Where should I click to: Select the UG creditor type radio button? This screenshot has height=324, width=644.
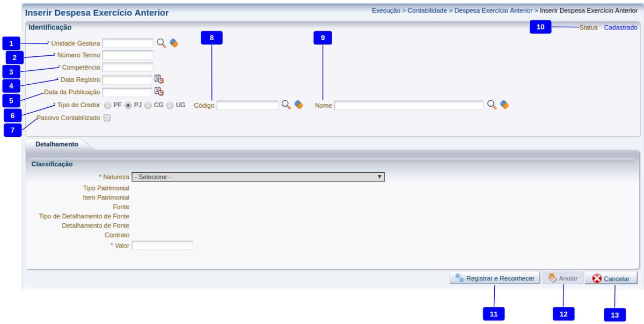pos(170,106)
